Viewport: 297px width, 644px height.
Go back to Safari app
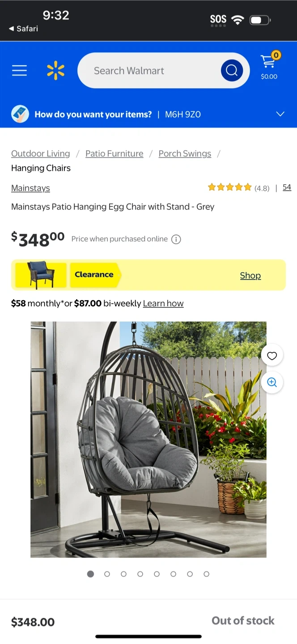click(x=23, y=29)
